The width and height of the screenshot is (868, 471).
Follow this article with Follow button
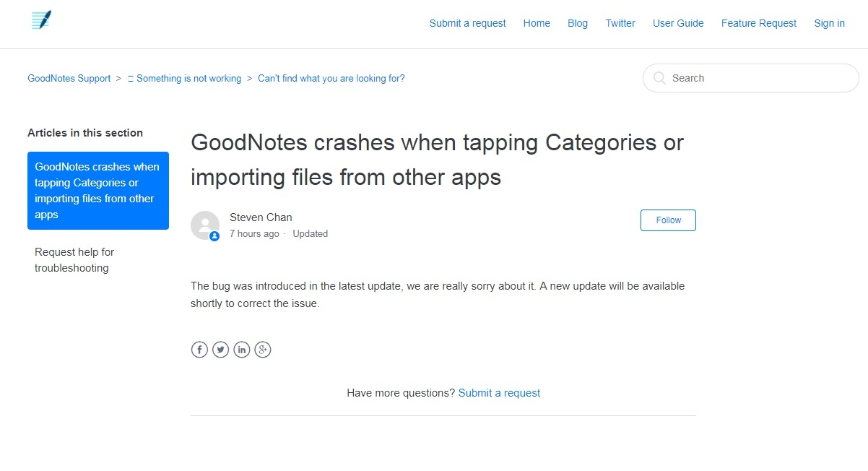coord(668,220)
